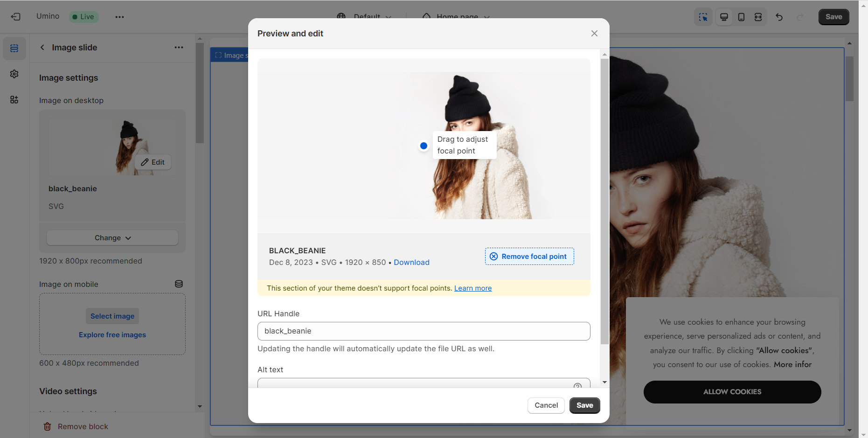The width and height of the screenshot is (868, 438).
Task: Click the undo arrow icon
Action: click(779, 17)
